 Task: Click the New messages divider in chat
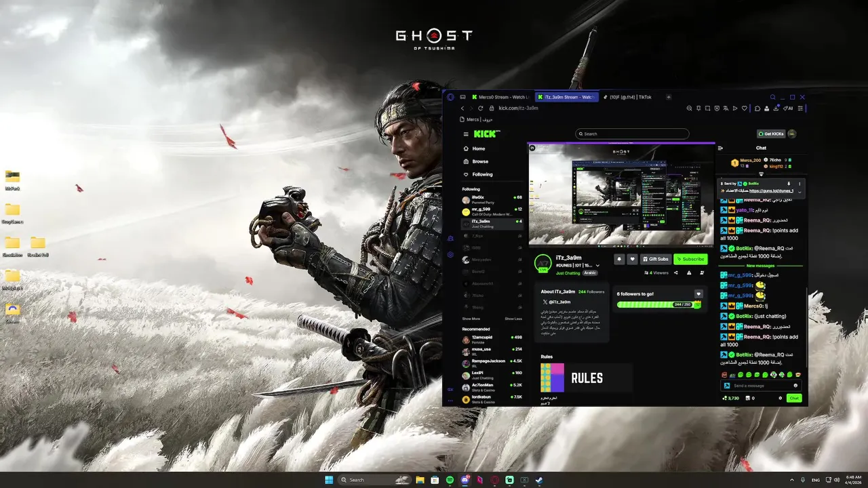tap(760, 266)
